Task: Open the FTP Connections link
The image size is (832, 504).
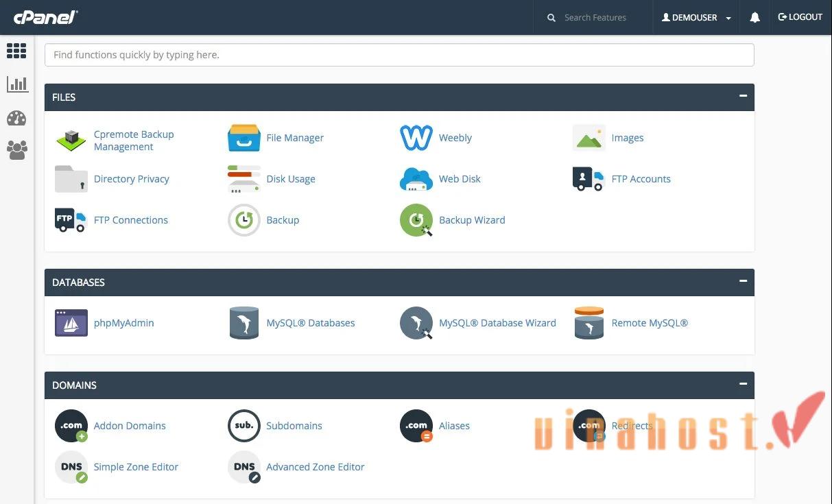Action: 131,220
